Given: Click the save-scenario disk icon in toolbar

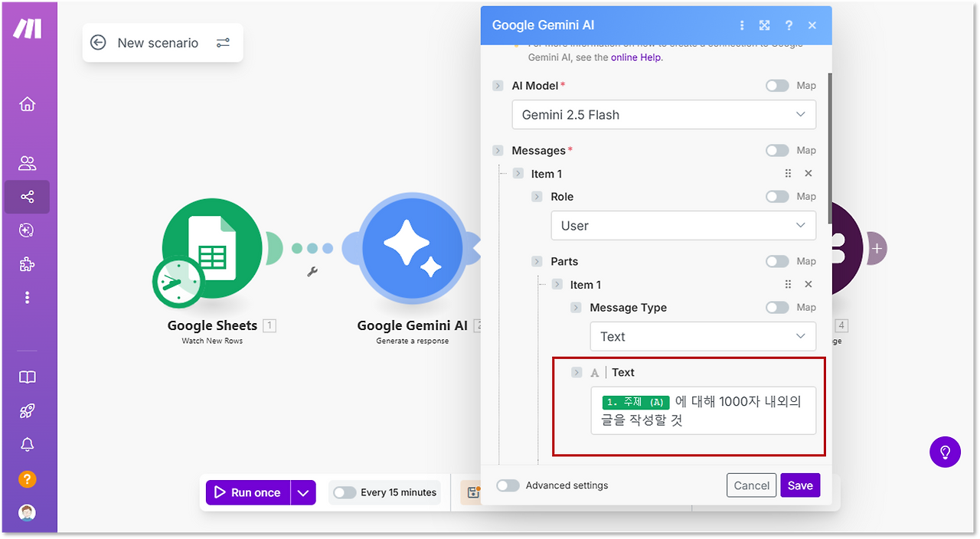Looking at the screenshot, I should coord(472,492).
